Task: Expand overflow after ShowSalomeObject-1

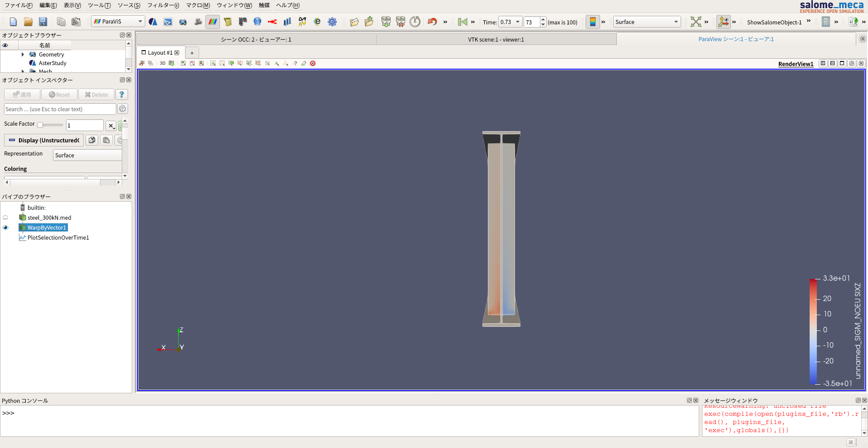Action: point(809,20)
